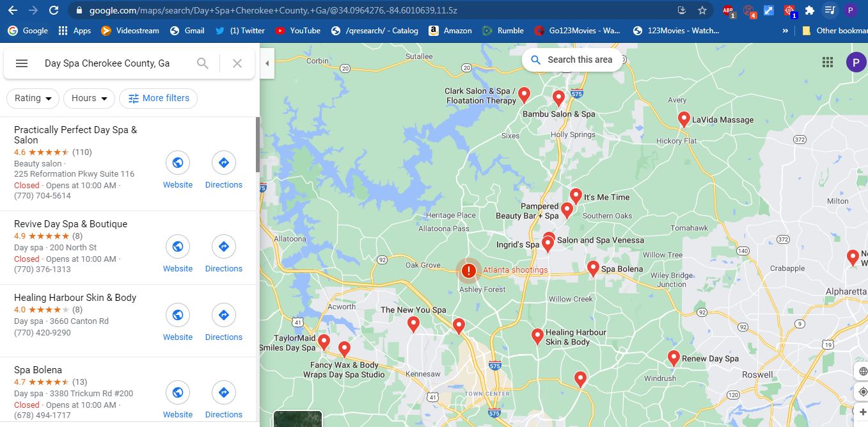Select the Bambu Salon & Spa map pin

pos(558,99)
